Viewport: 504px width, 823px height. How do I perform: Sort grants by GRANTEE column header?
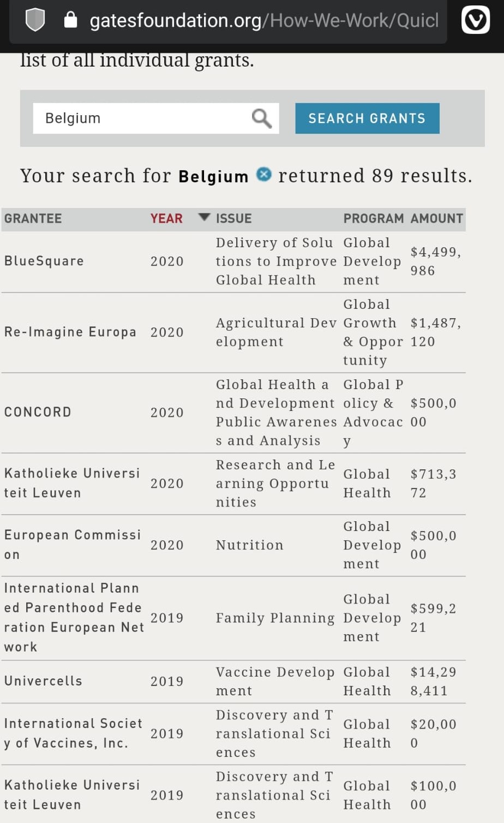(x=33, y=218)
